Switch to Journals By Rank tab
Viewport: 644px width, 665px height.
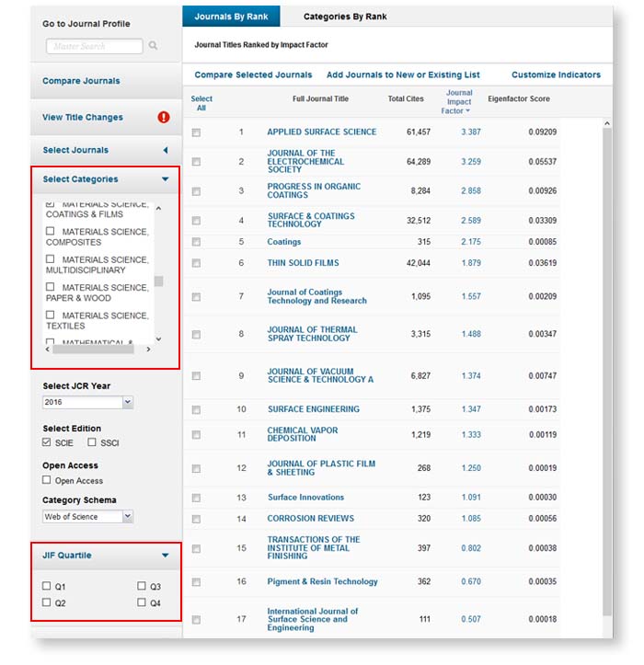tap(231, 17)
